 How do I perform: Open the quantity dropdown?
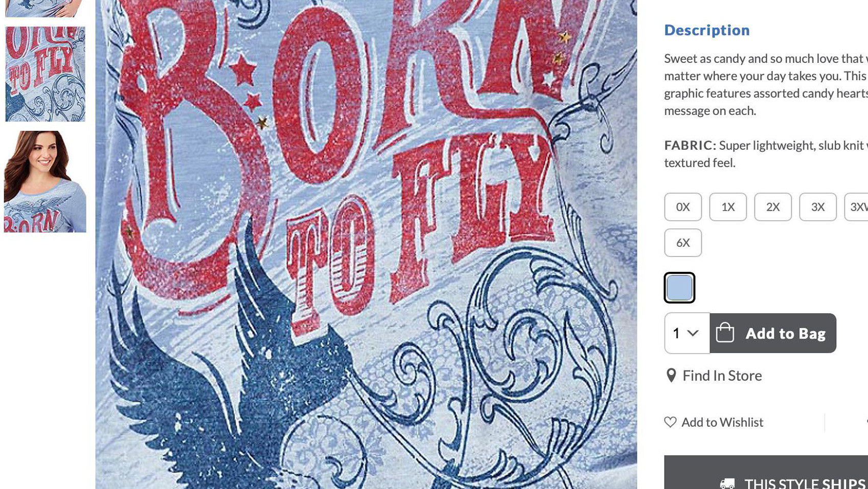[687, 333]
